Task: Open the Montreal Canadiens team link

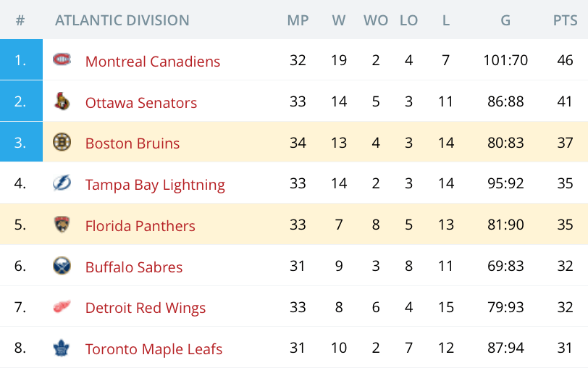Action: 153,61
